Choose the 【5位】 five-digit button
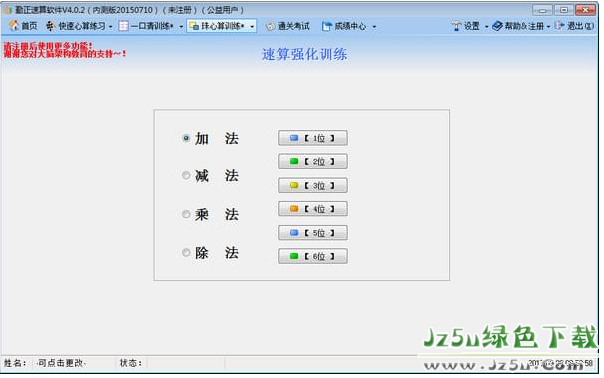Screen dimensions: 604x378 pos(313,233)
